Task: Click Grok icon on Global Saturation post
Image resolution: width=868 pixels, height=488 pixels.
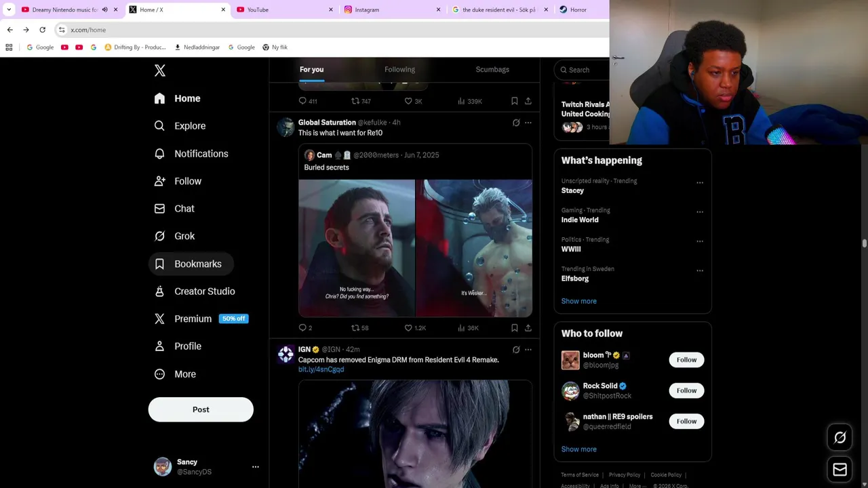Action: [x=516, y=123]
